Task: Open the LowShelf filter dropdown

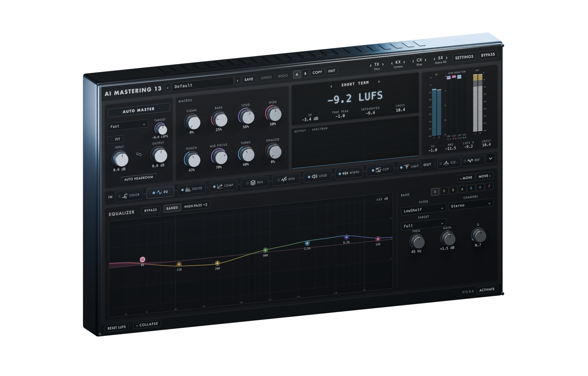Action: pos(423,209)
